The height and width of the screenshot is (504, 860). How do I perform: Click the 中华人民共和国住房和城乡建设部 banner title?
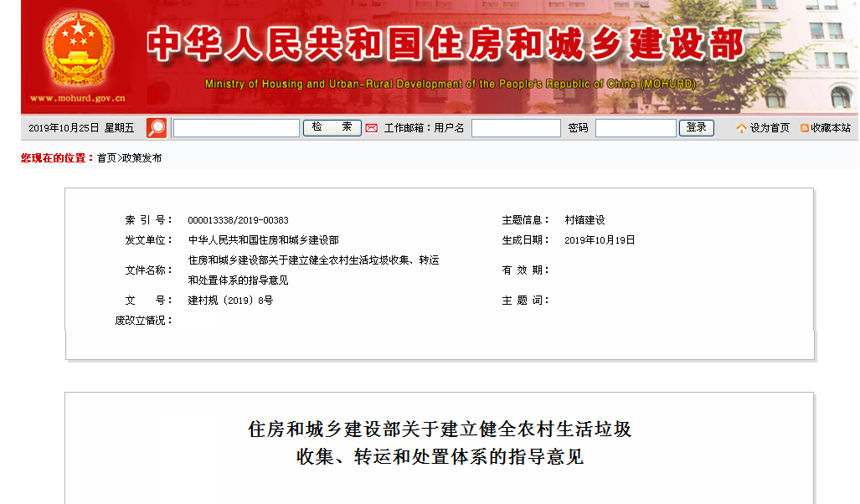pos(445,44)
